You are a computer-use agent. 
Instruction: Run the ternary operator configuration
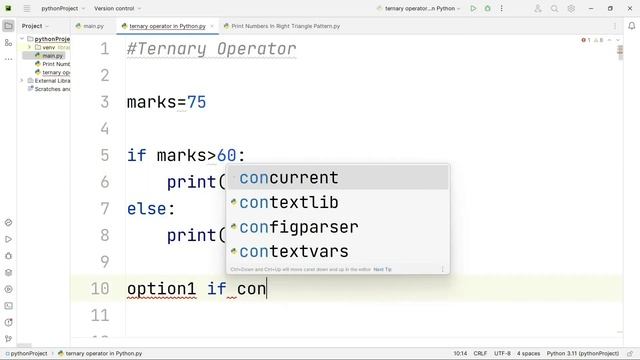click(473, 8)
